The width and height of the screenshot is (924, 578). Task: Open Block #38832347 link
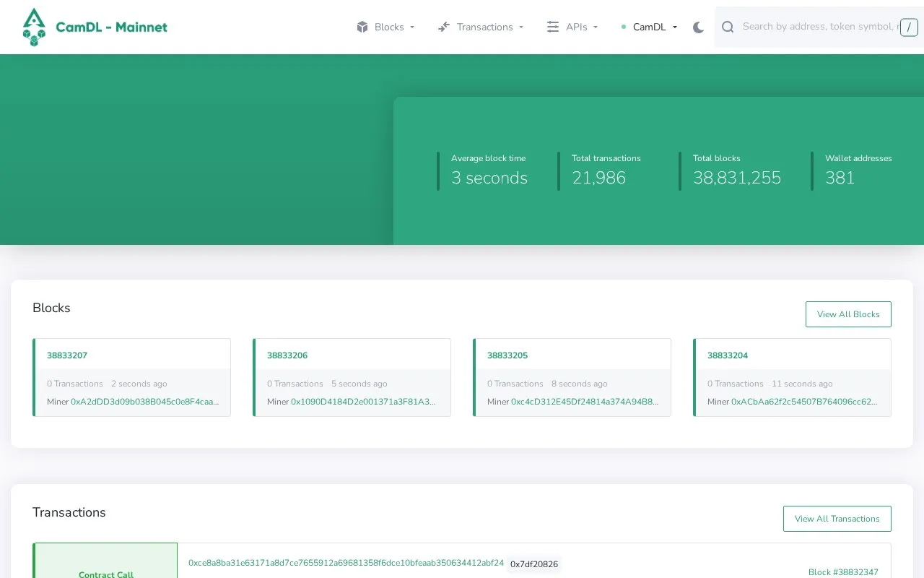click(843, 572)
